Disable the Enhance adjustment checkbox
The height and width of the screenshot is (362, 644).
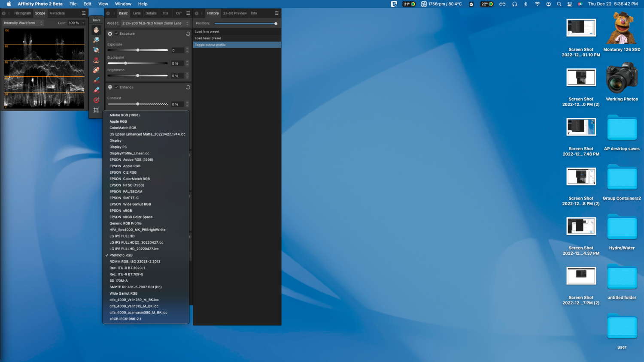click(116, 87)
